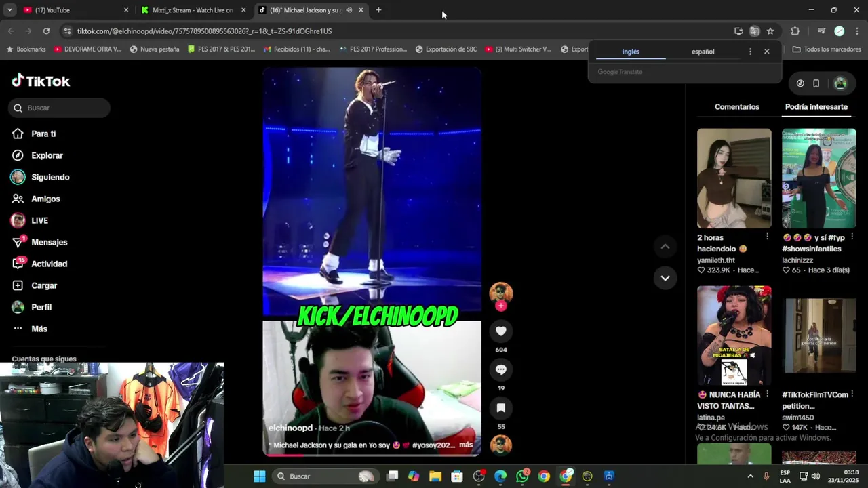Open options for 2 horas haciendolo
Screen dimensions: 868x488
click(x=767, y=237)
